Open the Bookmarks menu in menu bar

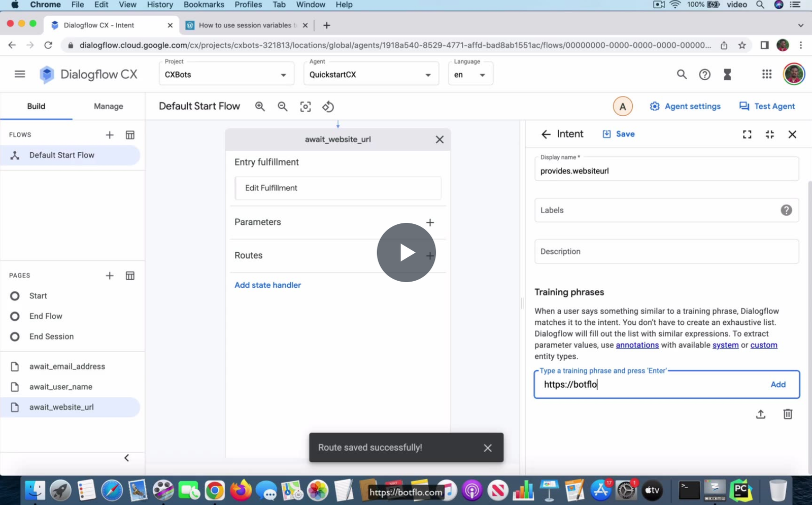(x=204, y=5)
